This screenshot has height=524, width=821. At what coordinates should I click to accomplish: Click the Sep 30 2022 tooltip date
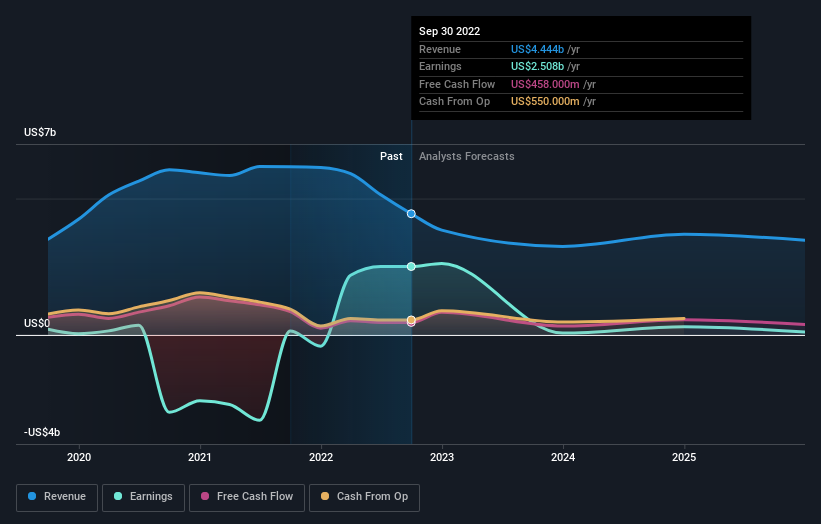pyautogui.click(x=449, y=31)
